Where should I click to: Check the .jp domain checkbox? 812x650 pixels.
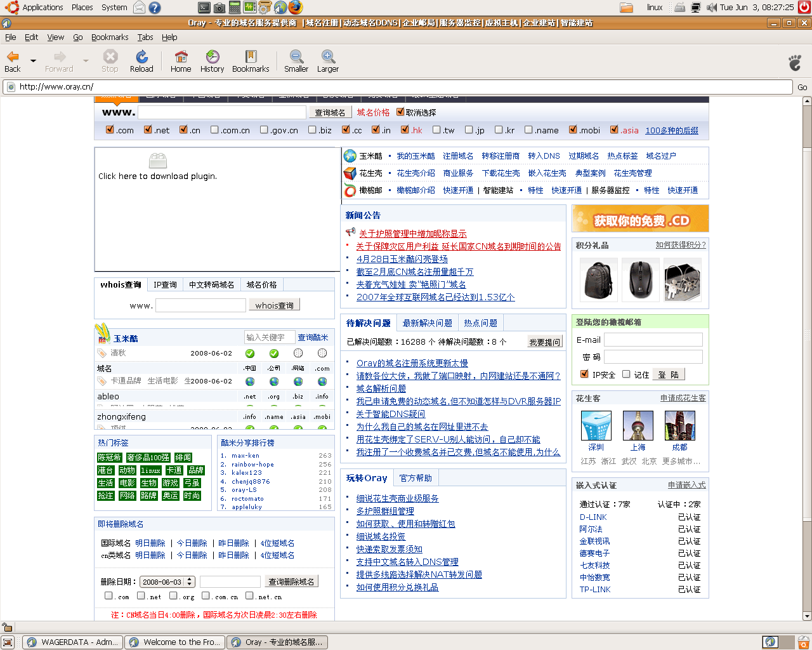click(469, 129)
